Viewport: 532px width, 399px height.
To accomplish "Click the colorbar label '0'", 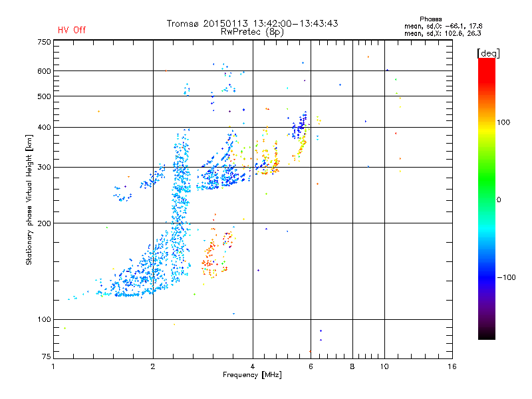I will click(x=499, y=200).
